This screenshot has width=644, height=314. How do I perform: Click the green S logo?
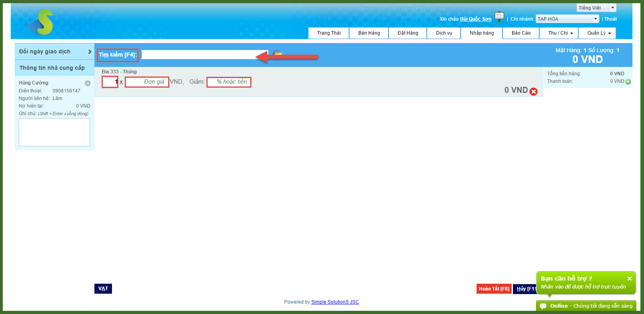pyautogui.click(x=43, y=22)
